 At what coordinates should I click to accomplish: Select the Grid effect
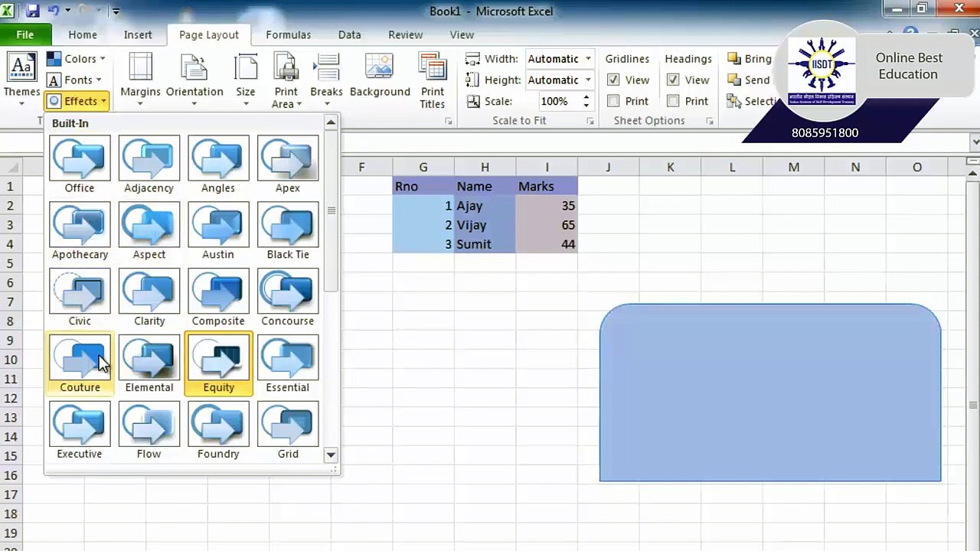288,431
